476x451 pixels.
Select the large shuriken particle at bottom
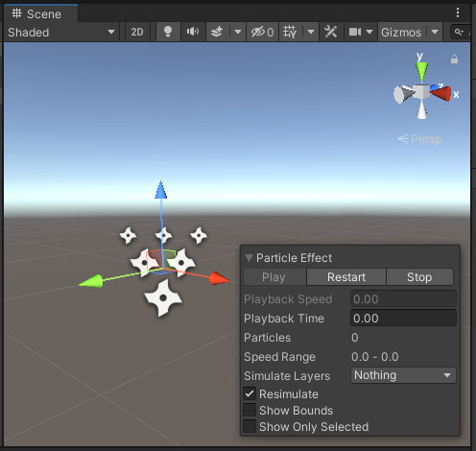163,297
